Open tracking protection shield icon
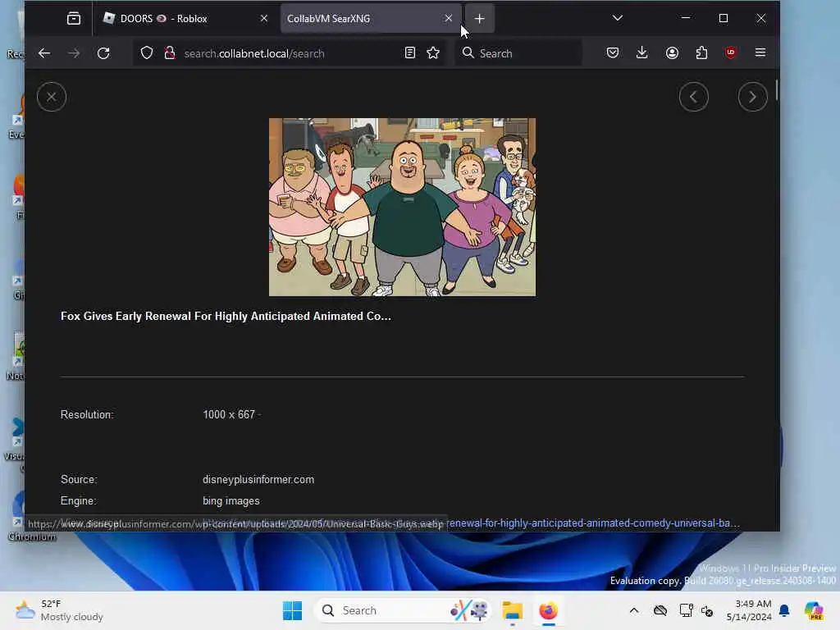840x630 pixels. (x=147, y=53)
